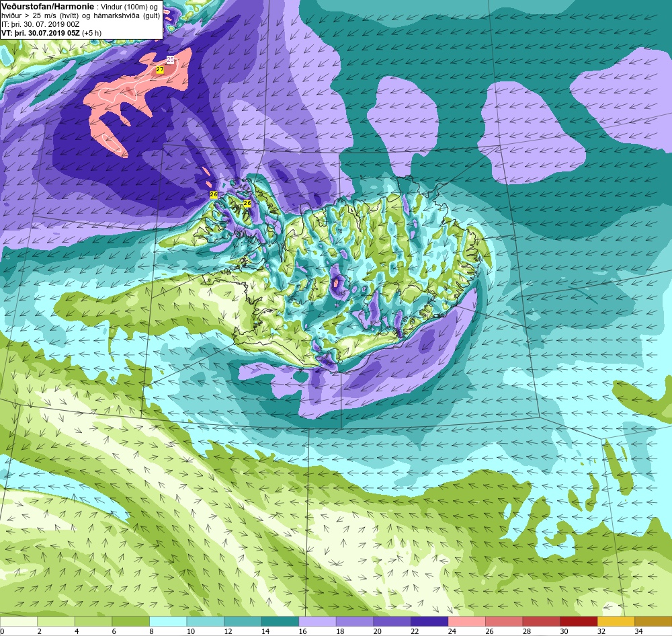Select the violet 20–22 legend swatch
This screenshot has width=672, height=636.
point(392,621)
